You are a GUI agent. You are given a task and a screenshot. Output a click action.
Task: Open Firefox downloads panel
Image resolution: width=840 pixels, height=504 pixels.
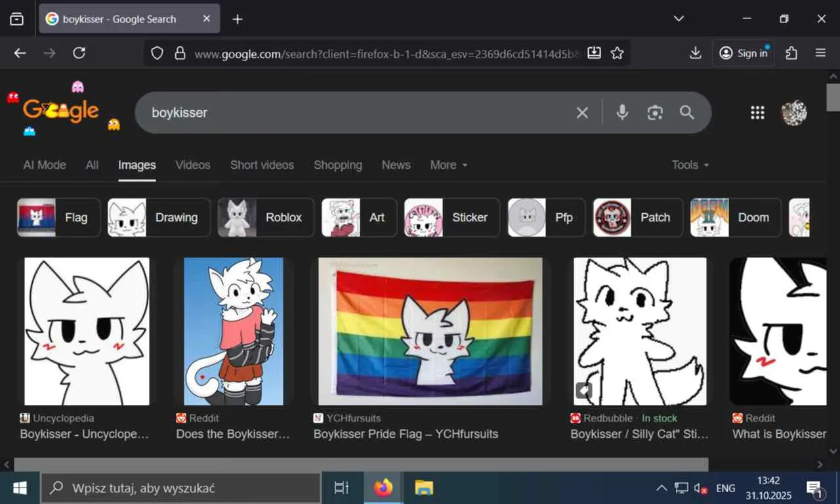tap(696, 53)
